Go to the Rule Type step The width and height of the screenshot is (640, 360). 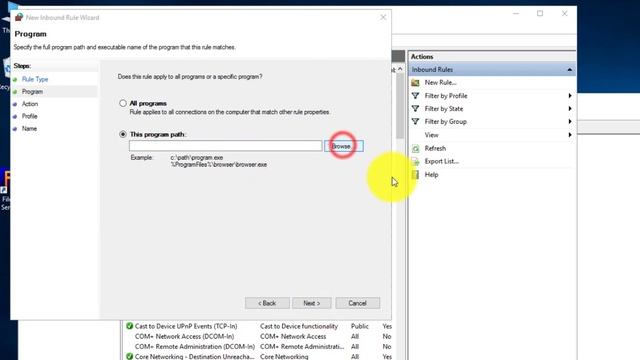(35, 79)
